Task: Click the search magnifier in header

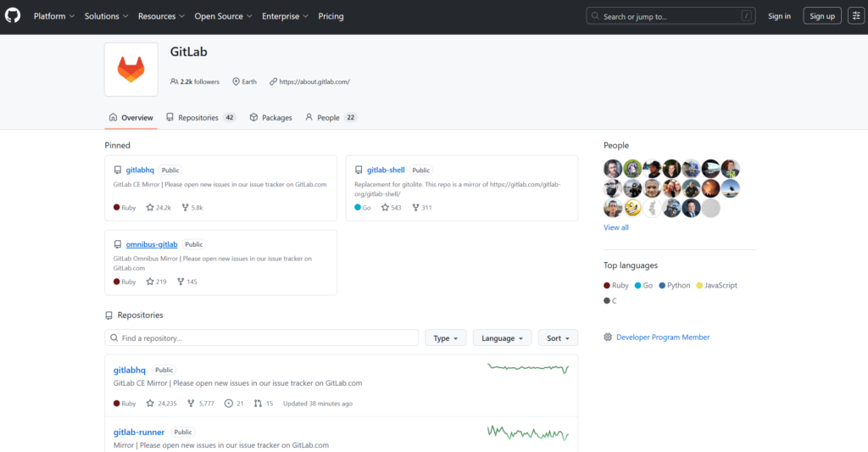Action: pos(595,16)
